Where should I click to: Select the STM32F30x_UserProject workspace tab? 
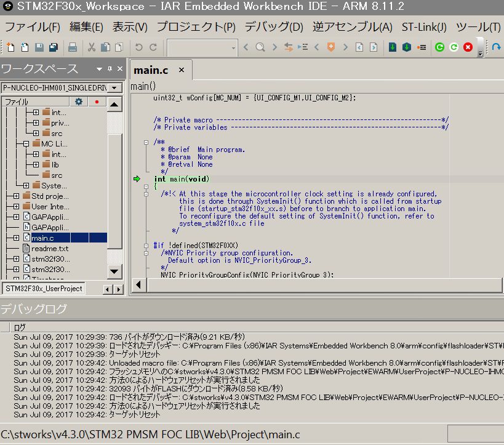[44, 289]
